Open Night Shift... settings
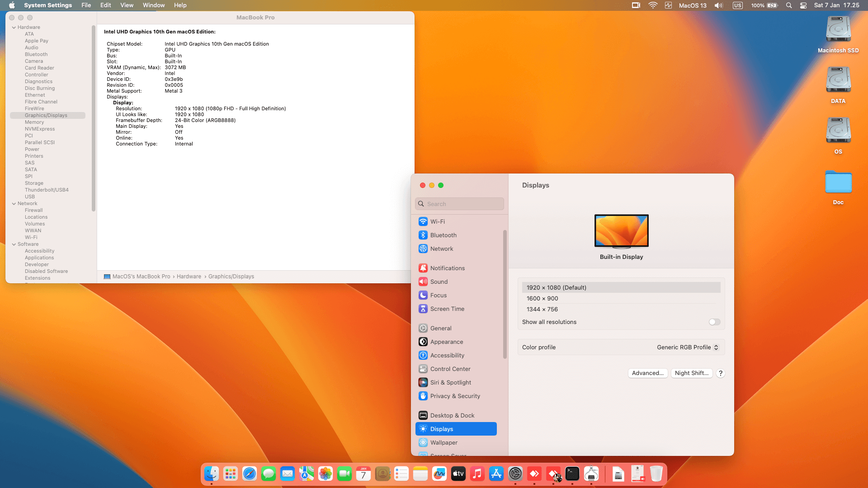868x488 pixels. pos(691,373)
